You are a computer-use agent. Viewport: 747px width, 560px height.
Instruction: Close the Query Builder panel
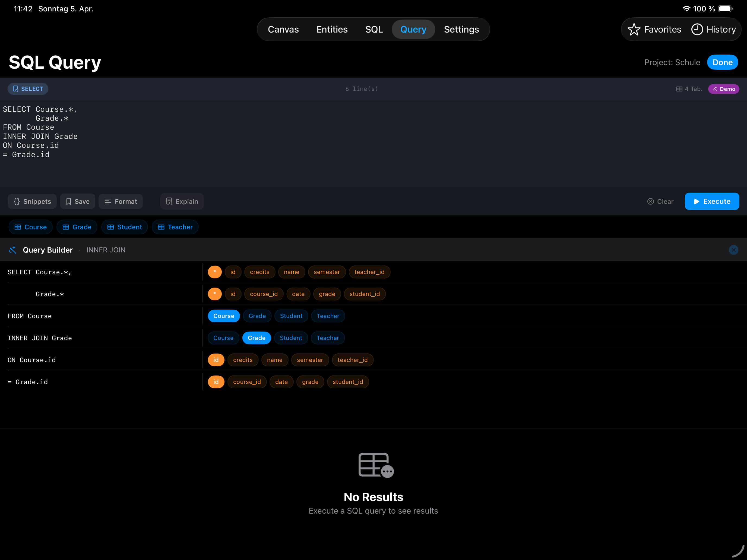click(x=733, y=250)
